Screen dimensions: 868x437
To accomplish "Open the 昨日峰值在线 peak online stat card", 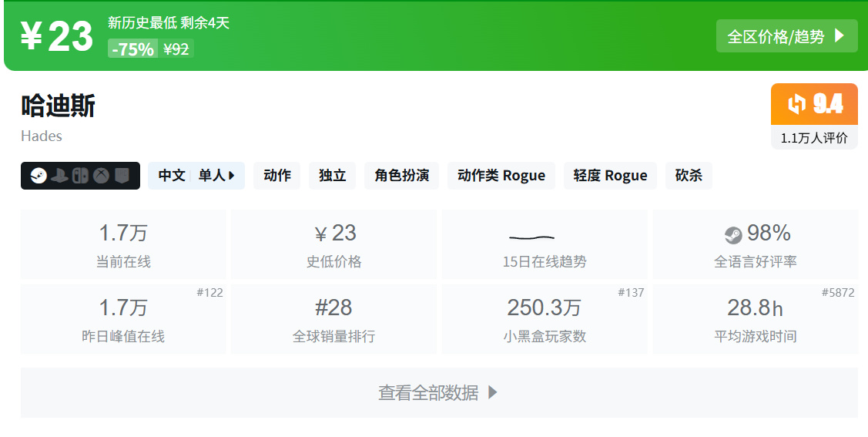I will (x=123, y=319).
